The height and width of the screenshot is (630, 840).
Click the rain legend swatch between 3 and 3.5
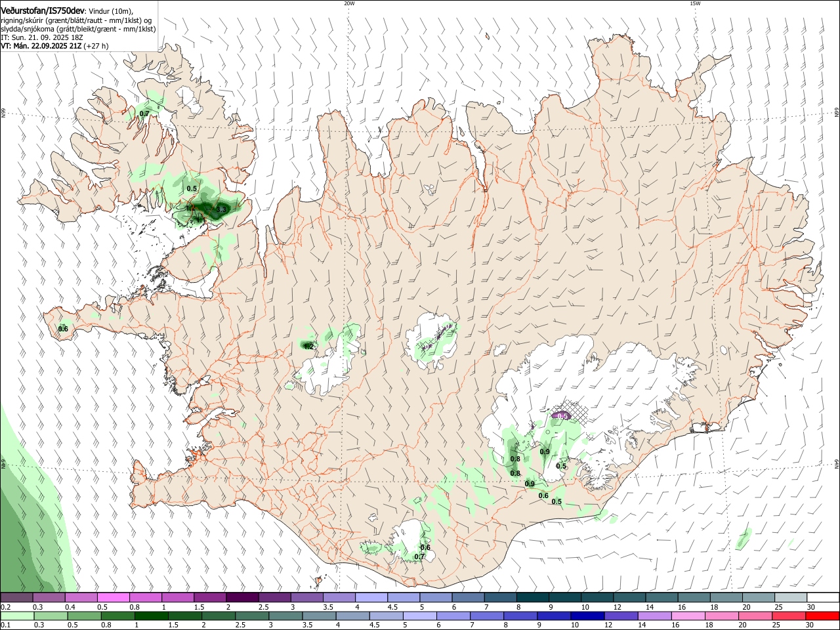[x=285, y=616]
